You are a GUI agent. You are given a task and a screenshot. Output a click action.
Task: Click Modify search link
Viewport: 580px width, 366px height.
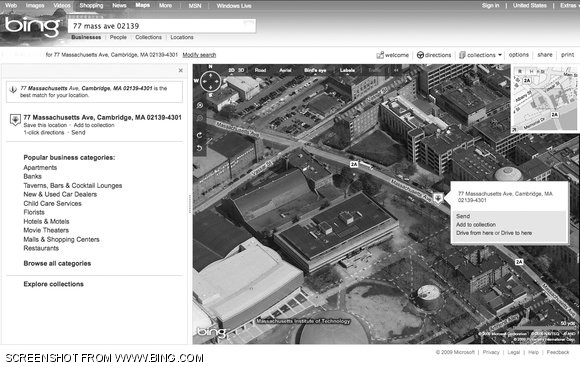[x=199, y=55]
